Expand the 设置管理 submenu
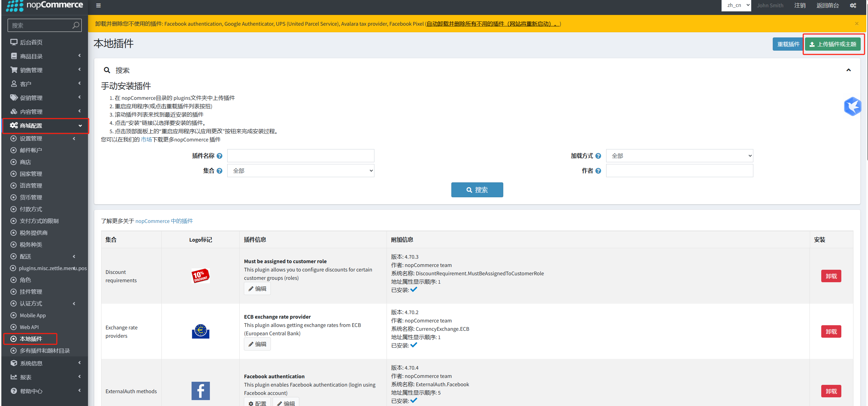 pos(45,138)
